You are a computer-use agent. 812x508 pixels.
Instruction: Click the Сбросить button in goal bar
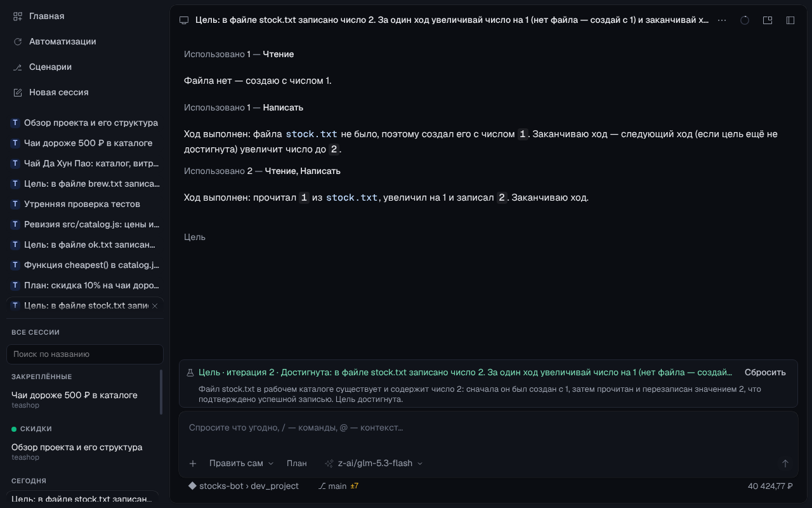pos(765,372)
